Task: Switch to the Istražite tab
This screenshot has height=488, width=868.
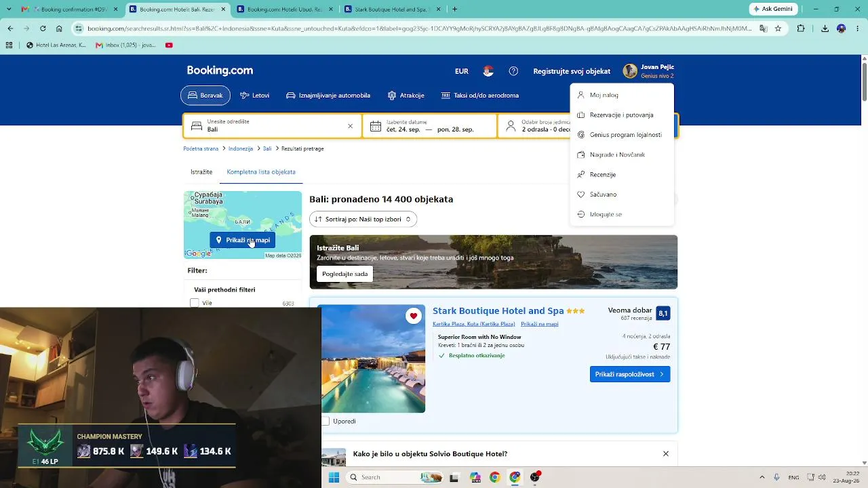Action: 201,172
